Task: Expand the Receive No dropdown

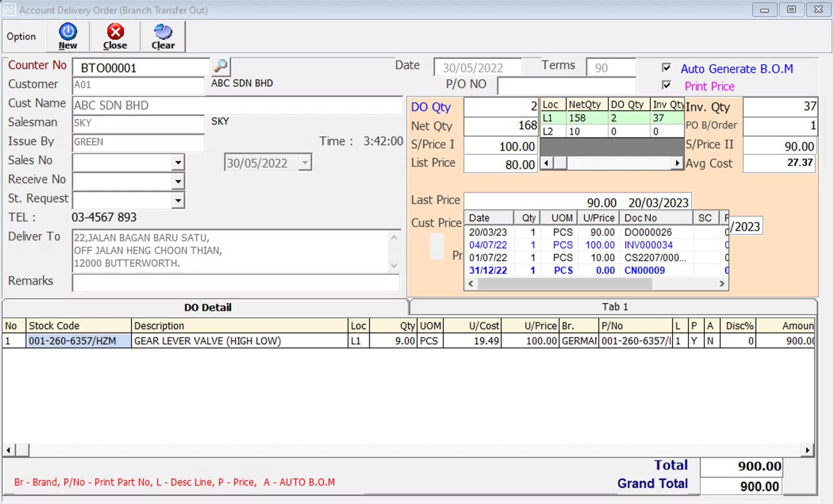Action: click(178, 181)
